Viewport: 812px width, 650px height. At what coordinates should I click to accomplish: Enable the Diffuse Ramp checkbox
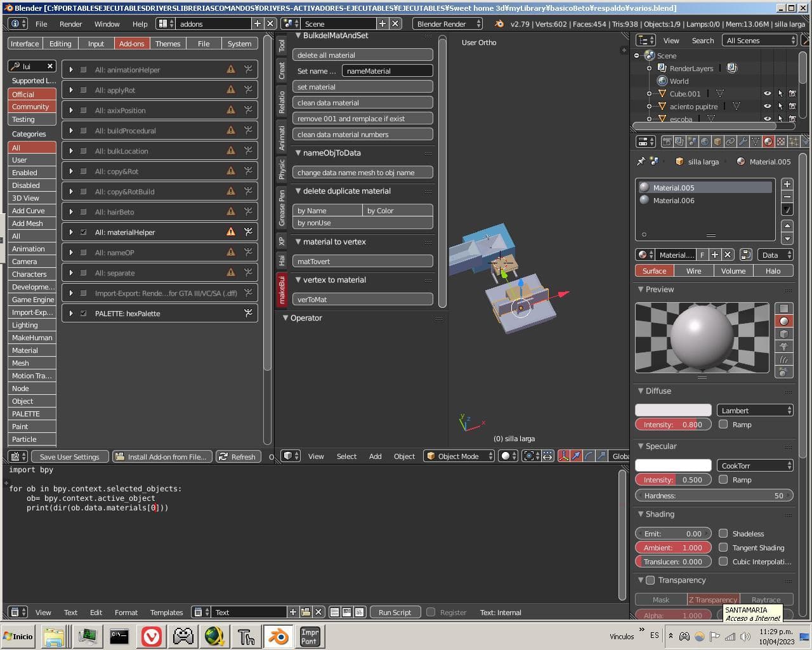coord(723,424)
